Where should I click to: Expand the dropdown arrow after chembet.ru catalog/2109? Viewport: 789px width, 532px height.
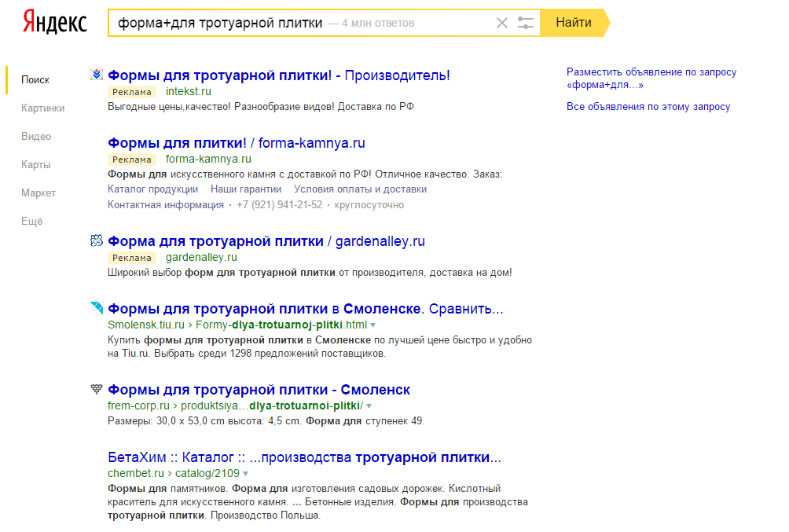245,474
